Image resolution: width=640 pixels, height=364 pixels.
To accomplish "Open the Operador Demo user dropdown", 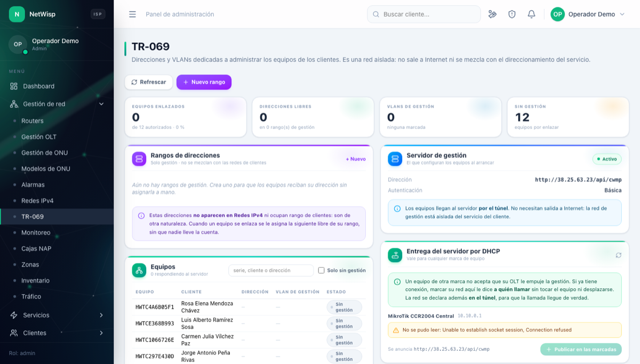I will (588, 14).
